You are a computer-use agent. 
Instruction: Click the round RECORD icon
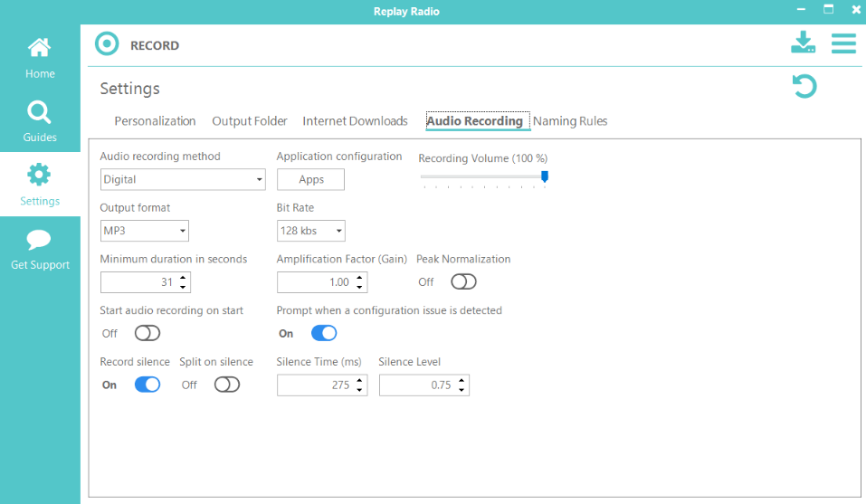[x=107, y=44]
